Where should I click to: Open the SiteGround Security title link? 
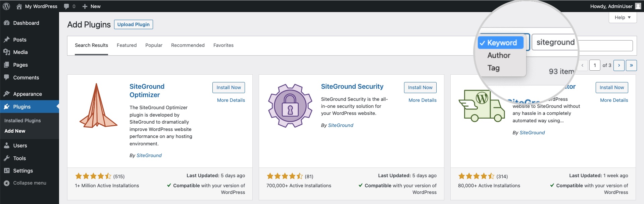pyautogui.click(x=352, y=86)
